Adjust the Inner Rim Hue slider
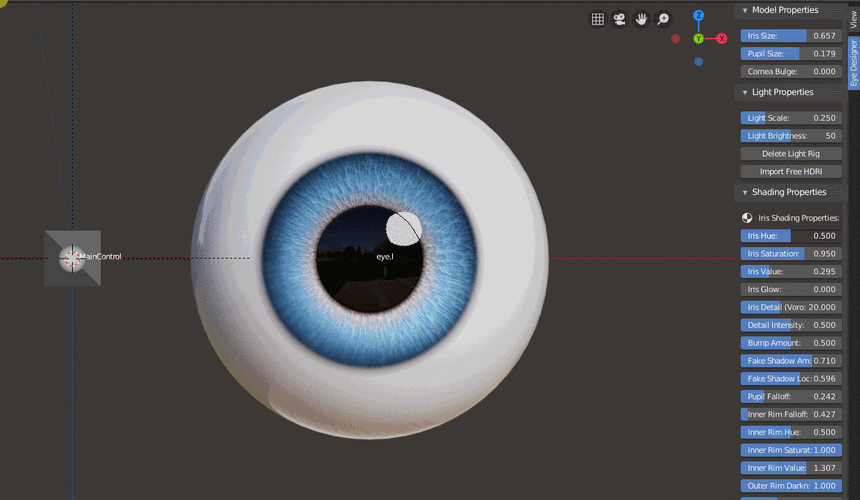Screen dimensions: 860x500 [x=791, y=432]
